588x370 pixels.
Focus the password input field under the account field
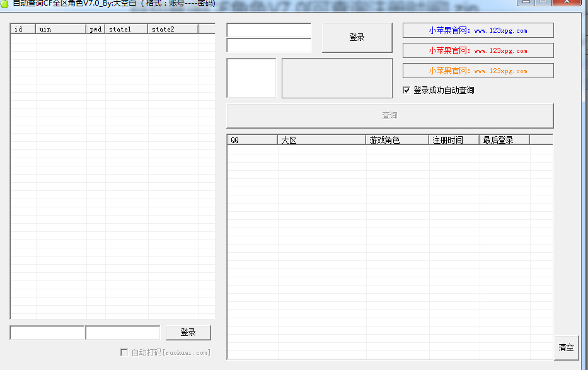click(269, 45)
